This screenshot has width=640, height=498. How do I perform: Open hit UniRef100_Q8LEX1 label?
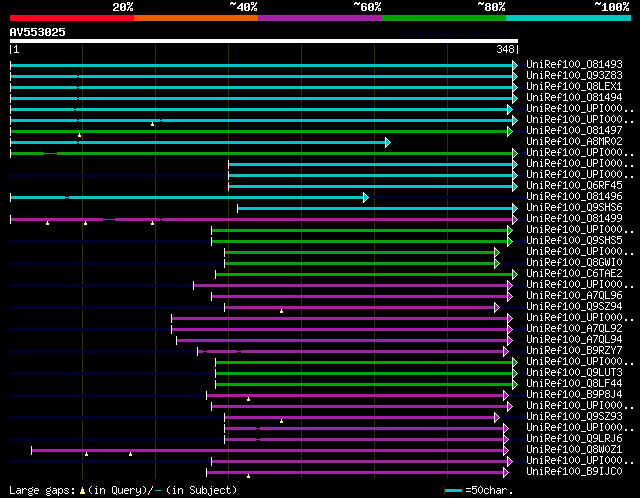coord(574,87)
